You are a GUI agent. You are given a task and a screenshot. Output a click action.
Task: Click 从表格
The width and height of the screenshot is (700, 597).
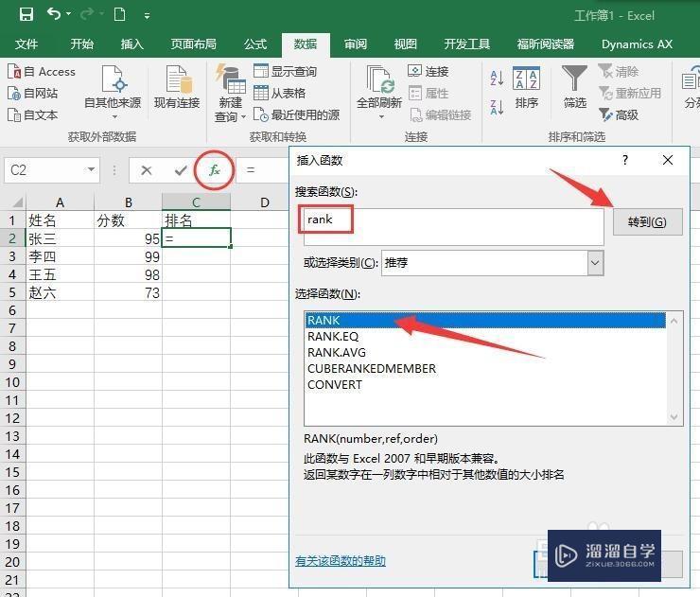[279, 93]
